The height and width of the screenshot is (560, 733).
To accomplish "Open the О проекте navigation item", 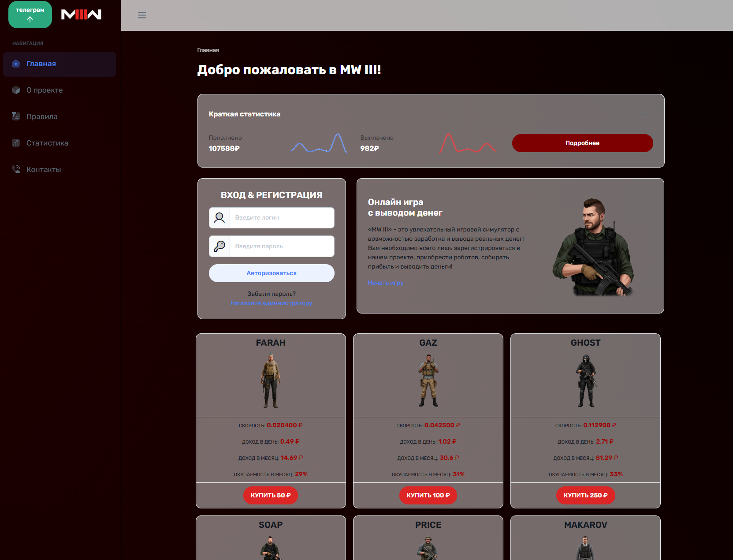I will (60, 90).
